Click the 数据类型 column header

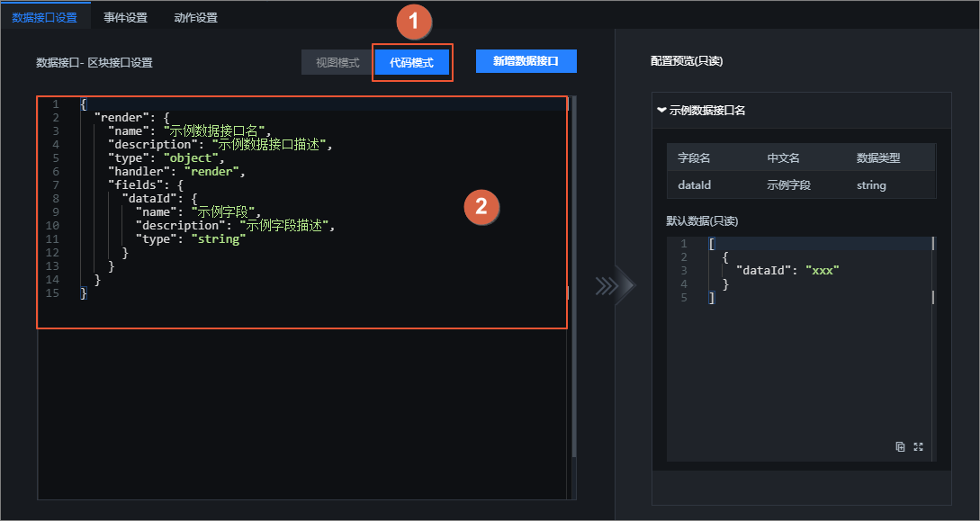click(x=878, y=158)
